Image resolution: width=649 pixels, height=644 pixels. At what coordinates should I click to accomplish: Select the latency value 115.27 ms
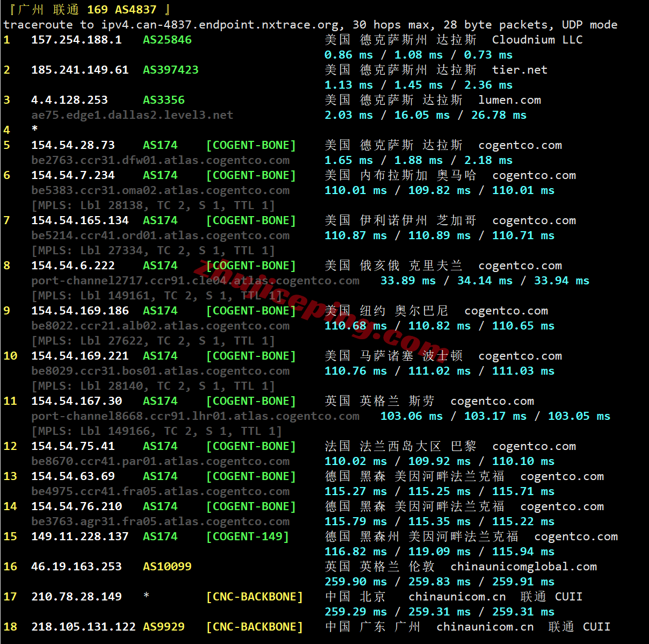[356, 491]
